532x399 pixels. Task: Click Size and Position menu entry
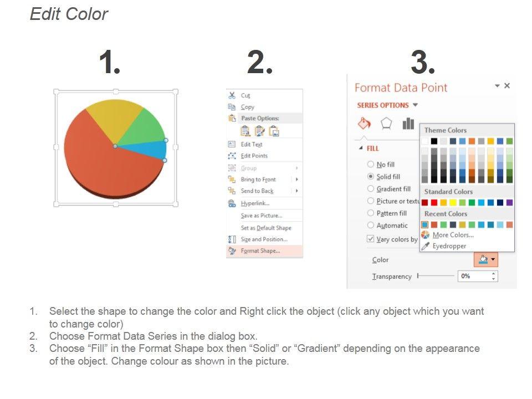tap(264, 239)
